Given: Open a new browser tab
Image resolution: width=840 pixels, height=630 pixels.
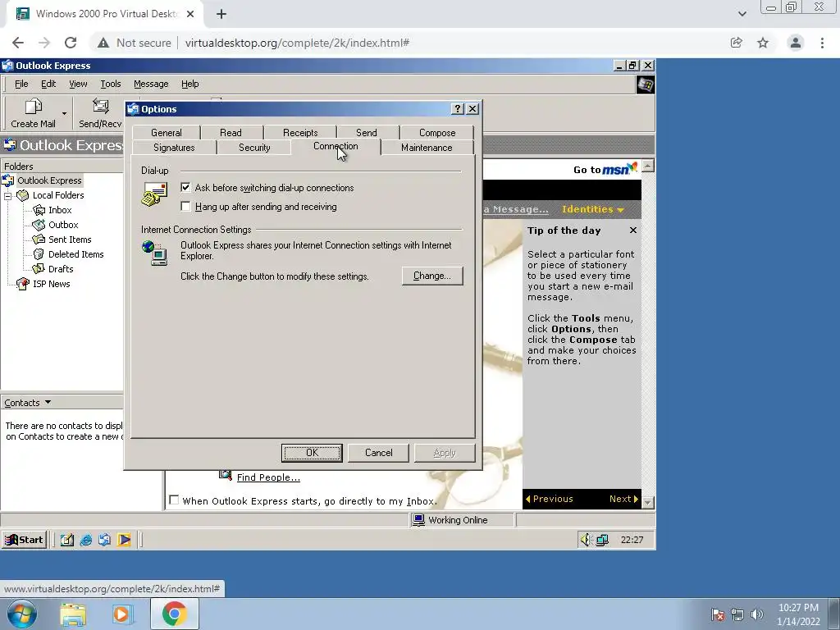Looking at the screenshot, I should pos(221,14).
